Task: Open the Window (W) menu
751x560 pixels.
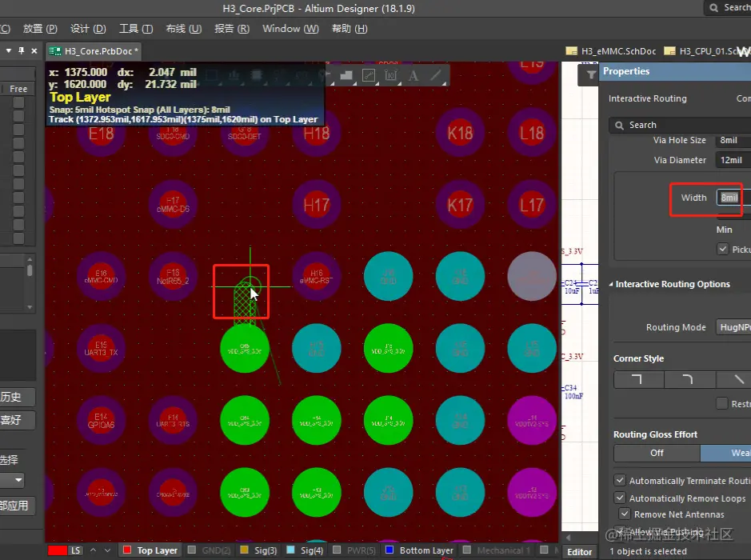Action: tap(290, 29)
